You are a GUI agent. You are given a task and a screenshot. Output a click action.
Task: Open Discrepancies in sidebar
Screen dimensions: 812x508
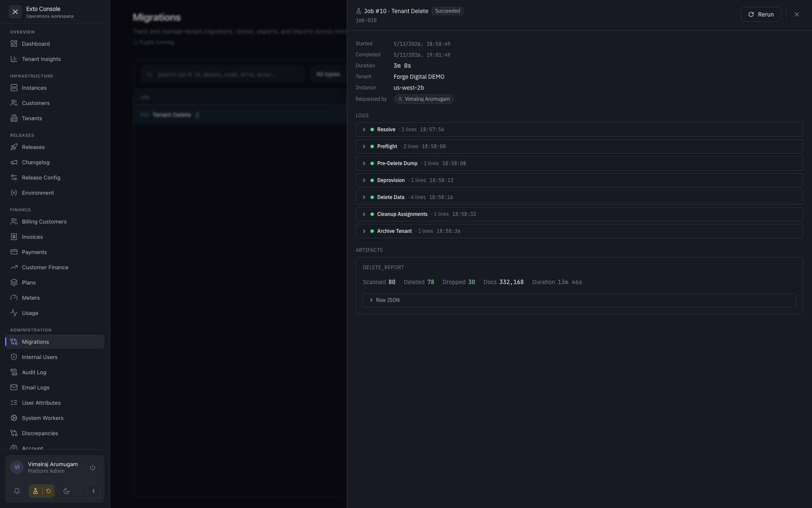pos(55,433)
